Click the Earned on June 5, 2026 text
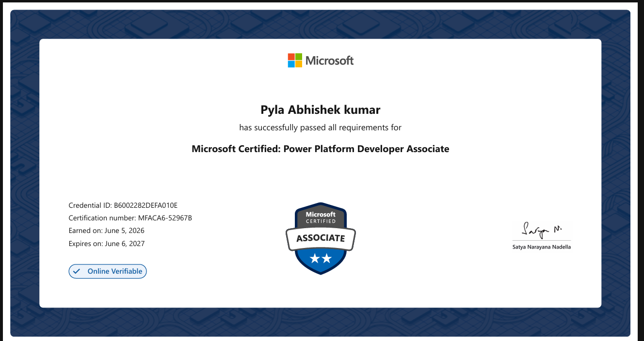The image size is (644, 341). coord(107,231)
